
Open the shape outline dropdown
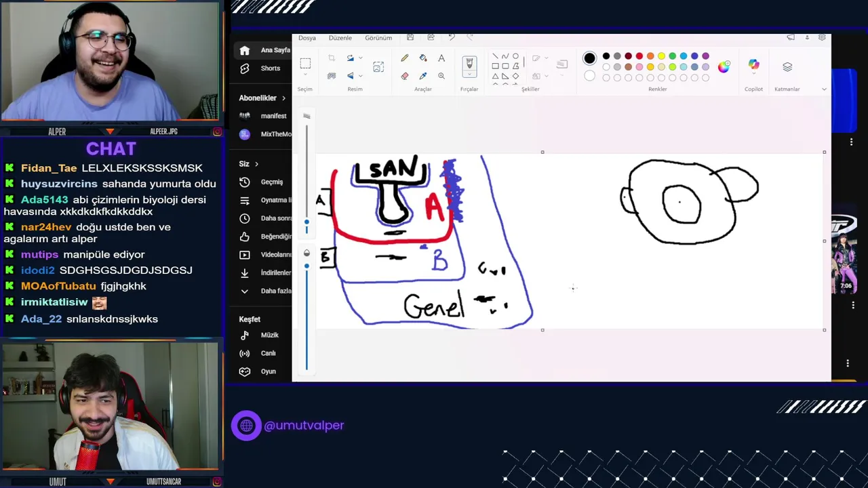547,58
